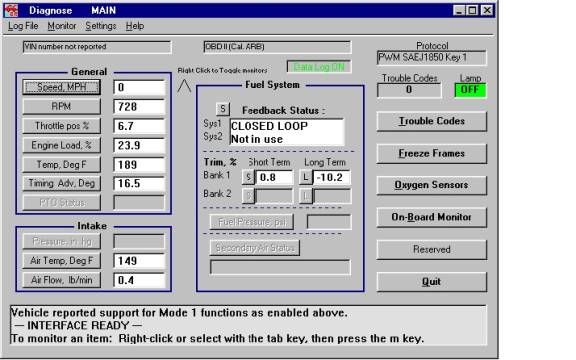Open the Freeze Frames screen
Image resolution: width=576 pixels, height=360 pixels.
click(x=432, y=154)
